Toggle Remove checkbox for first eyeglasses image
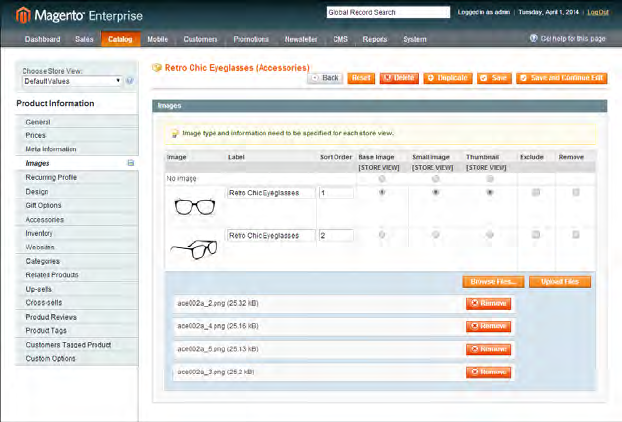The image size is (622, 422). point(576,192)
